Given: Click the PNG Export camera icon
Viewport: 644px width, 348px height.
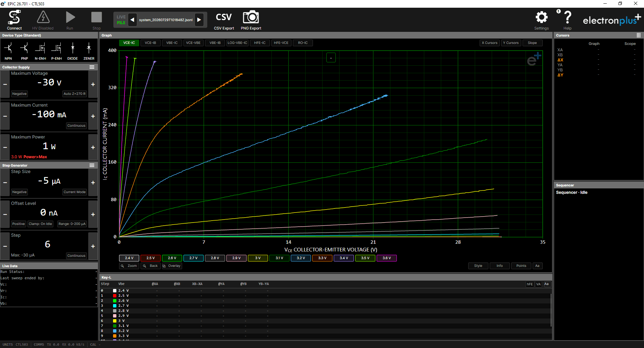Looking at the screenshot, I should (251, 17).
